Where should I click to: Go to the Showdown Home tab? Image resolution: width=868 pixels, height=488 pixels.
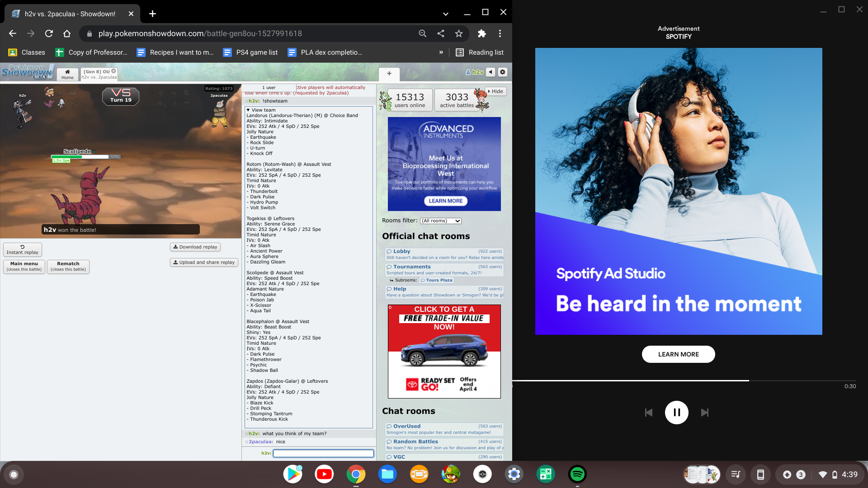tap(67, 74)
